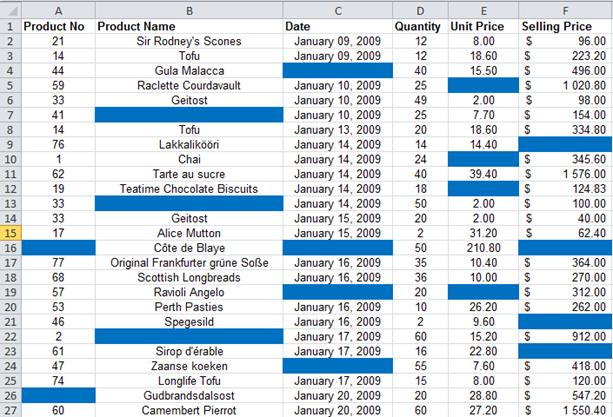Click the "Teatime Chocolate Biscuits" cell
The image size is (613, 417).
pos(189,188)
